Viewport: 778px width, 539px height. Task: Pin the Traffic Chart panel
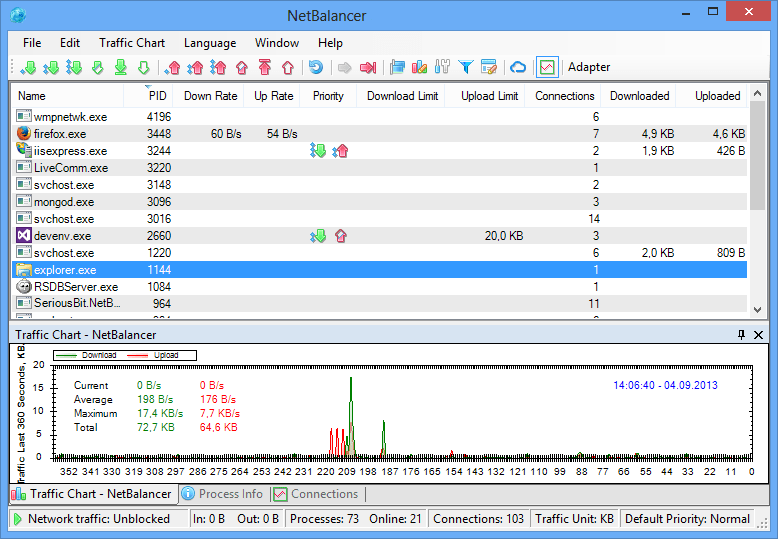741,335
